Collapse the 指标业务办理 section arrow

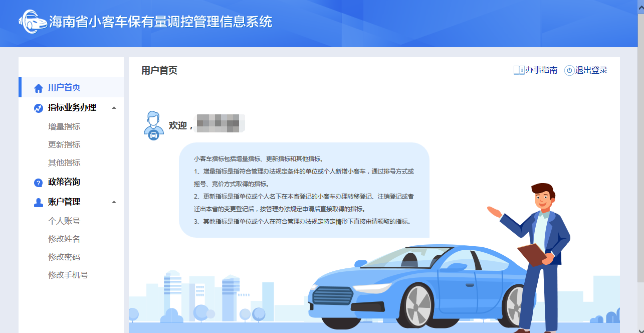(x=114, y=108)
